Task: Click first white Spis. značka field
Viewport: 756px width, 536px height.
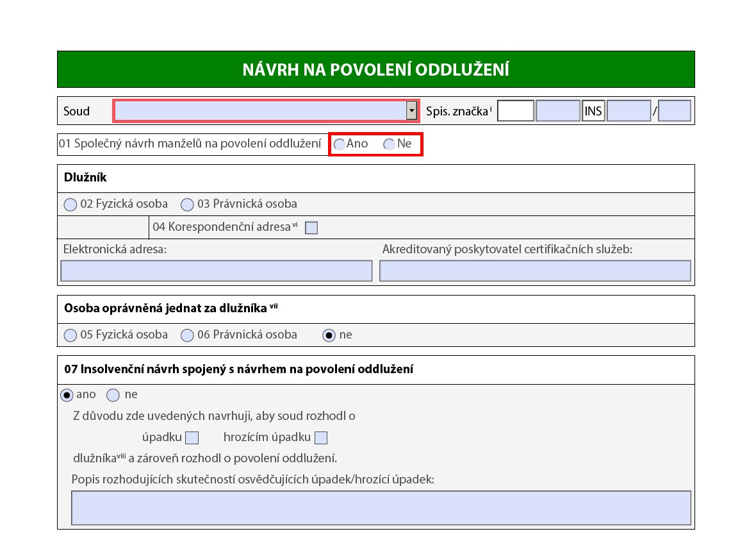Action: point(516,111)
